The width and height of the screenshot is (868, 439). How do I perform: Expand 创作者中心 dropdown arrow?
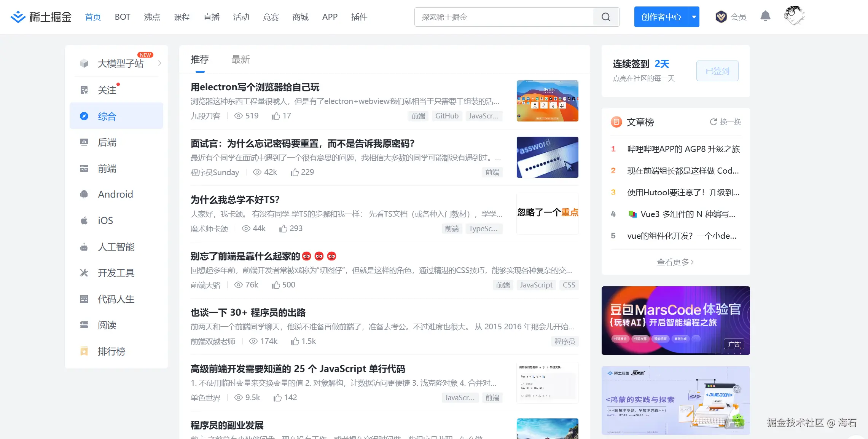point(694,17)
